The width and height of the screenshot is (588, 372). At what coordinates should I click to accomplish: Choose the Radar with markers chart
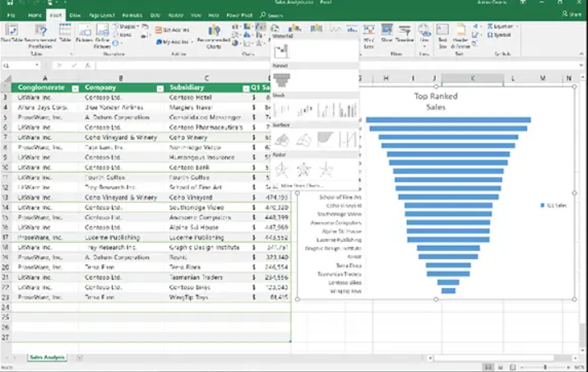point(303,170)
